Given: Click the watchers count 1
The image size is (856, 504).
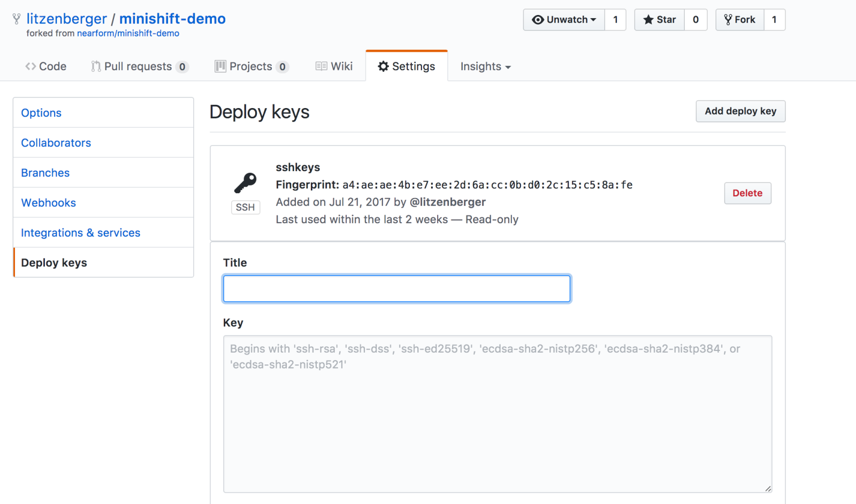Looking at the screenshot, I should (615, 20).
